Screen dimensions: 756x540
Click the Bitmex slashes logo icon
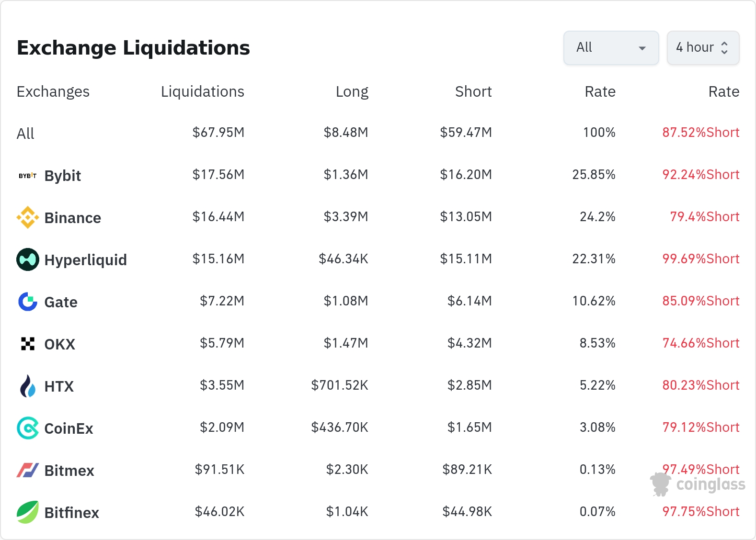pos(27,470)
